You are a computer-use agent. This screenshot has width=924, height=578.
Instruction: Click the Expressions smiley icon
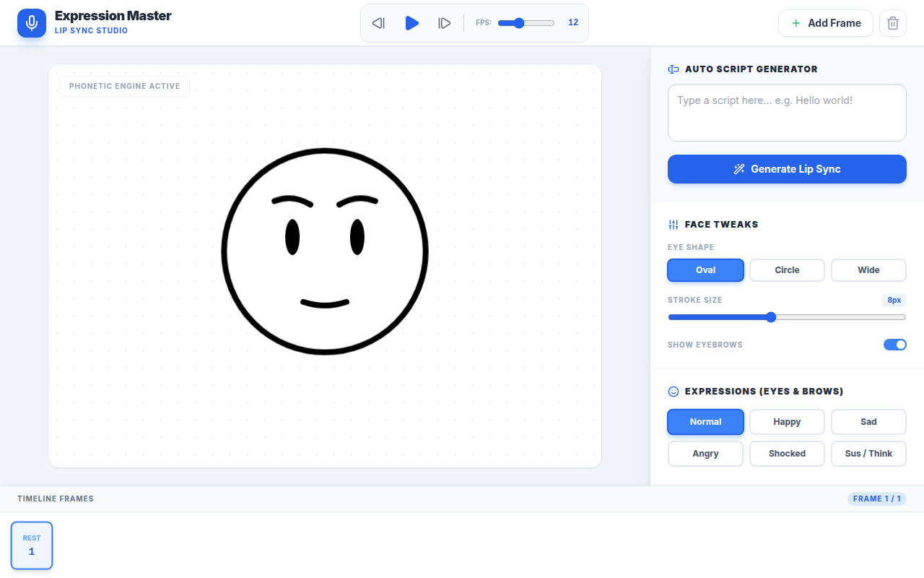[674, 392]
